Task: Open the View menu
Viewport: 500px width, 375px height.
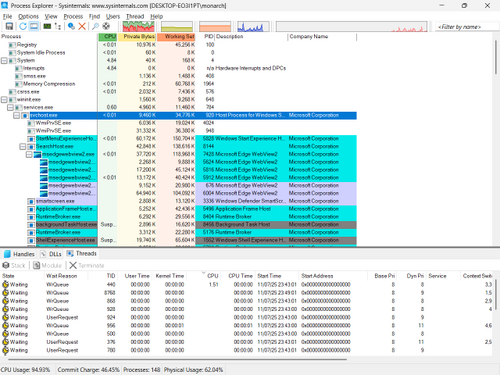Action: [x=51, y=16]
